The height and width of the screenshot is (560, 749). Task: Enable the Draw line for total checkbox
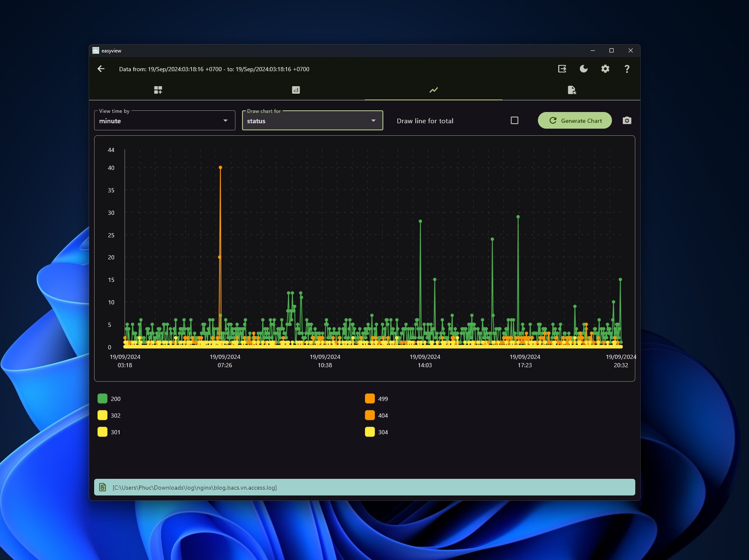514,120
